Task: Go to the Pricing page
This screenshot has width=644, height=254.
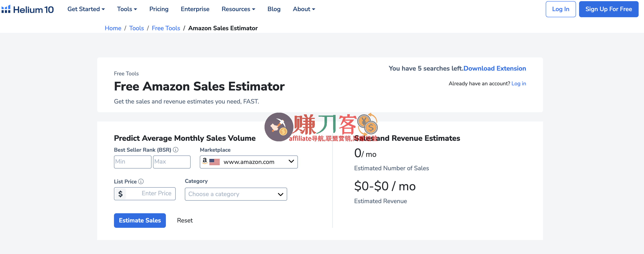Action: tap(159, 9)
